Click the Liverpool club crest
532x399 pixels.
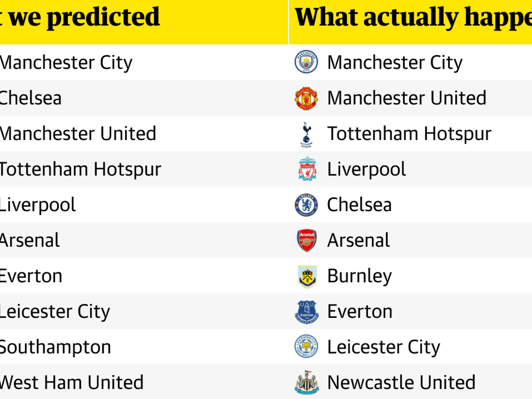(306, 169)
